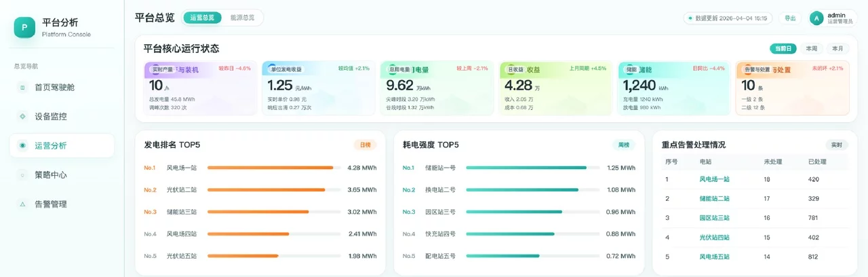
Task: Click the 日收益 4.28 万 card
Action: coord(555,88)
